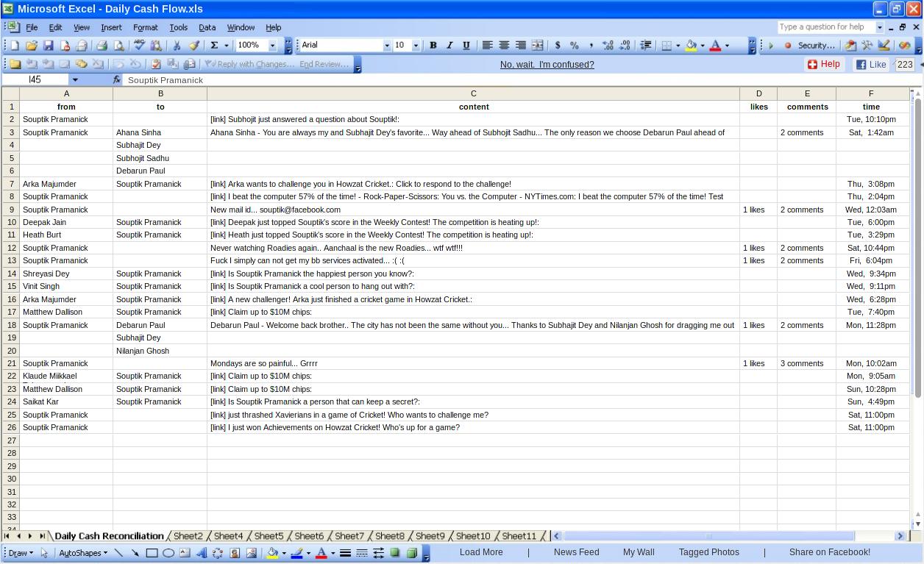Click the yellow Fill Color bucket on Formatting toolbar
The width and height of the screenshot is (924, 564).
click(x=691, y=46)
